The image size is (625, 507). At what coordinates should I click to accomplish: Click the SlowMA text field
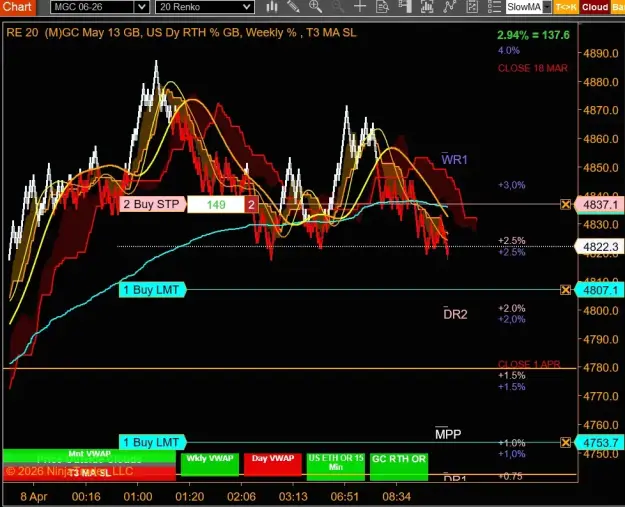tap(524, 7)
